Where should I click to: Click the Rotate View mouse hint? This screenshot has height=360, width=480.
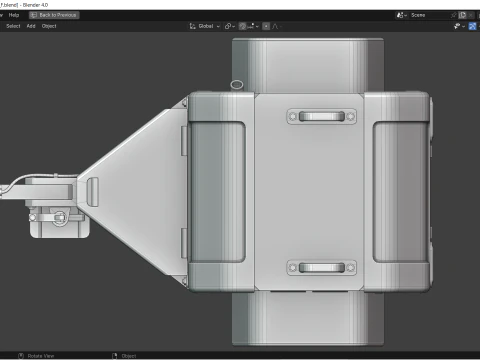pos(36,356)
